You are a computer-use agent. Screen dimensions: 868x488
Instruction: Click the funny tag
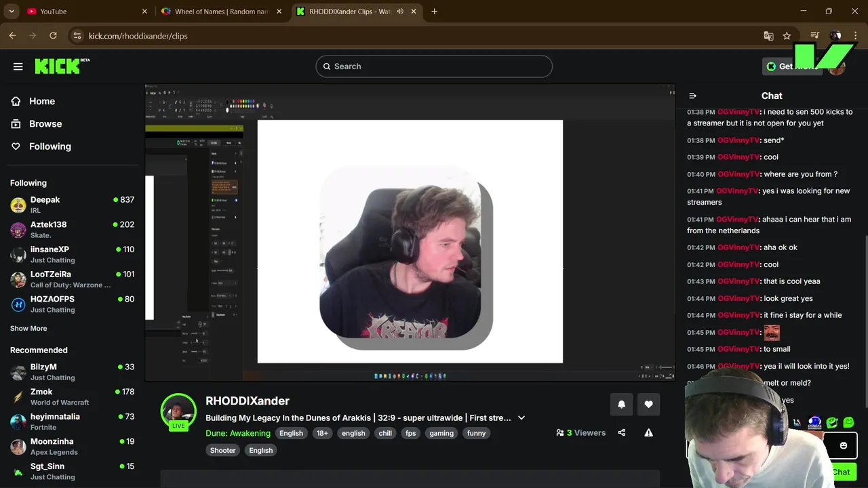pyautogui.click(x=476, y=433)
